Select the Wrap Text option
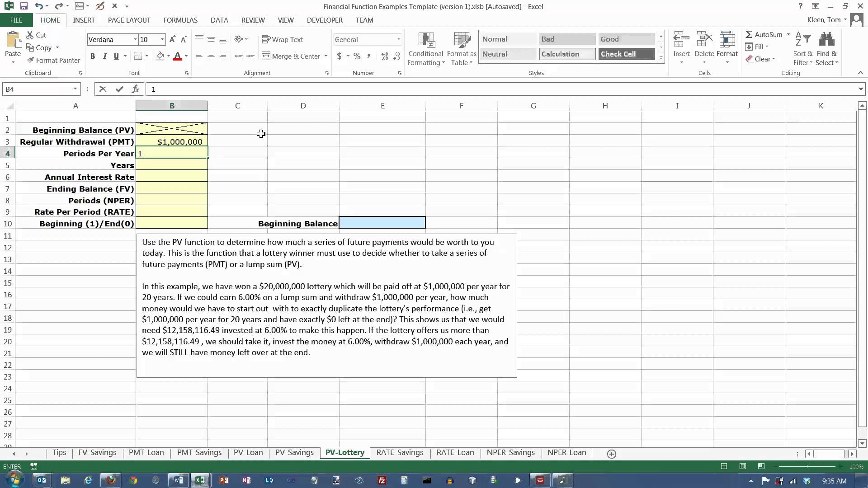868x488 pixels. pos(283,39)
